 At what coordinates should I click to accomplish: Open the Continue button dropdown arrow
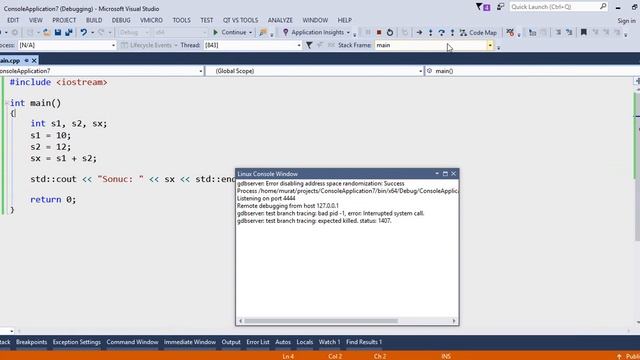click(x=250, y=32)
